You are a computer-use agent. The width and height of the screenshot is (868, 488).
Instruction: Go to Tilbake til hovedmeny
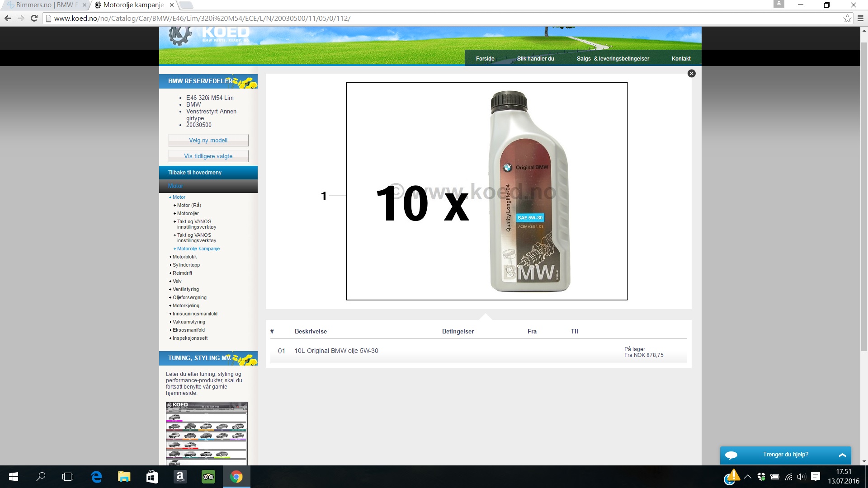pos(208,173)
